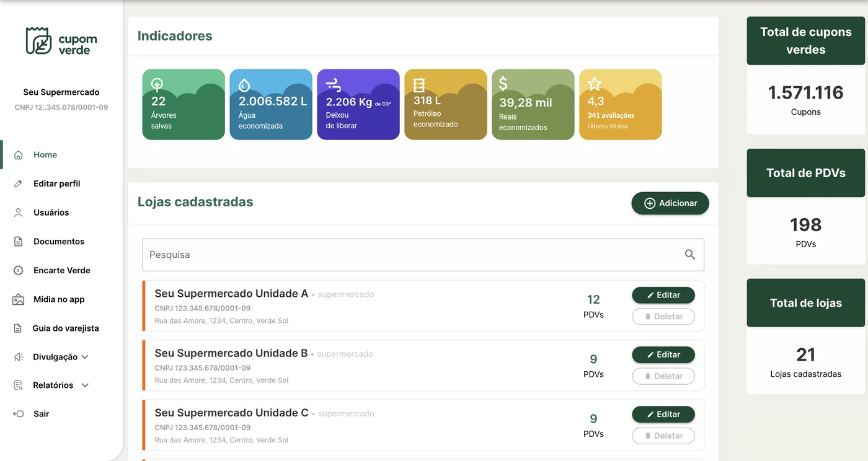Screen dimensions: 868x461
Task: Click the 198 PDVs total value
Action: pos(806,224)
